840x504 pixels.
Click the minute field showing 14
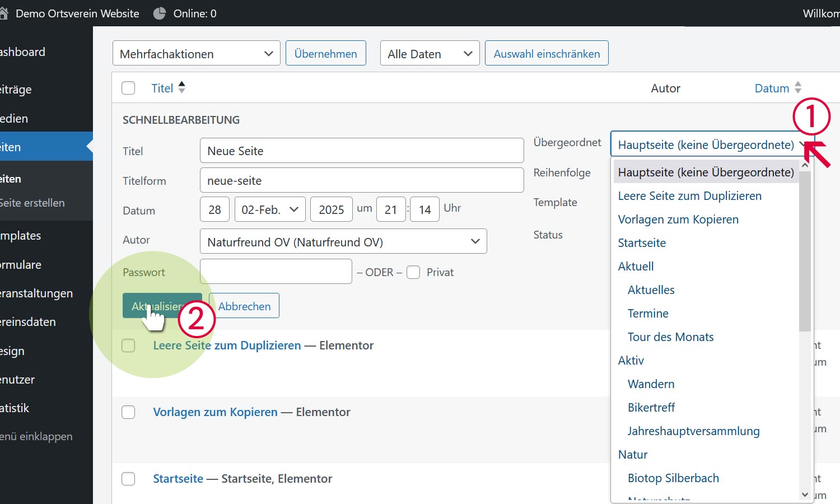pos(424,209)
